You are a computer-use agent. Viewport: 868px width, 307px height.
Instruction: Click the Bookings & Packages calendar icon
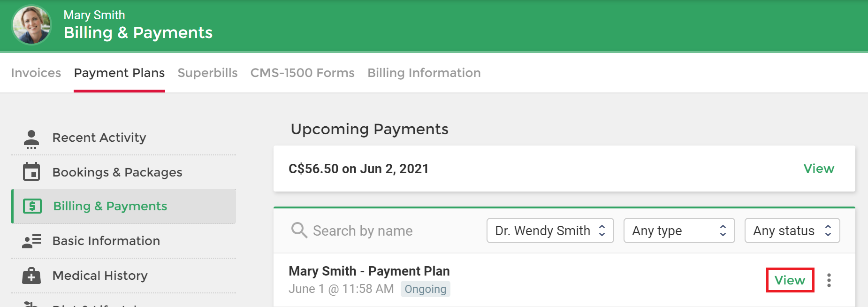coord(31,172)
